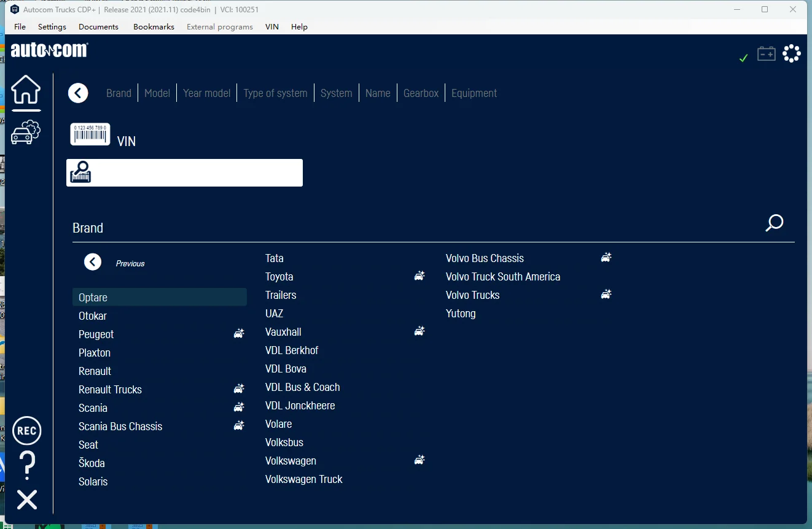Select VDL Bova brand
The image size is (812, 529).
pos(286,369)
